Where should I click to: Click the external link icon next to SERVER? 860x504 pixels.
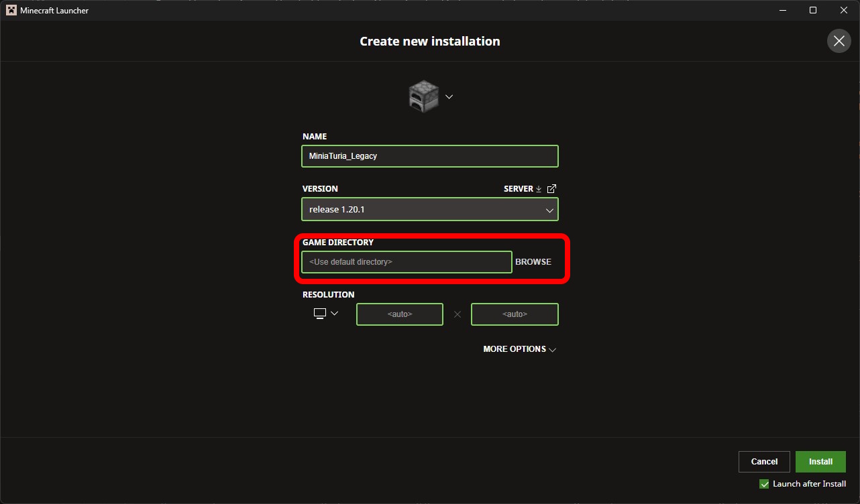(x=551, y=189)
